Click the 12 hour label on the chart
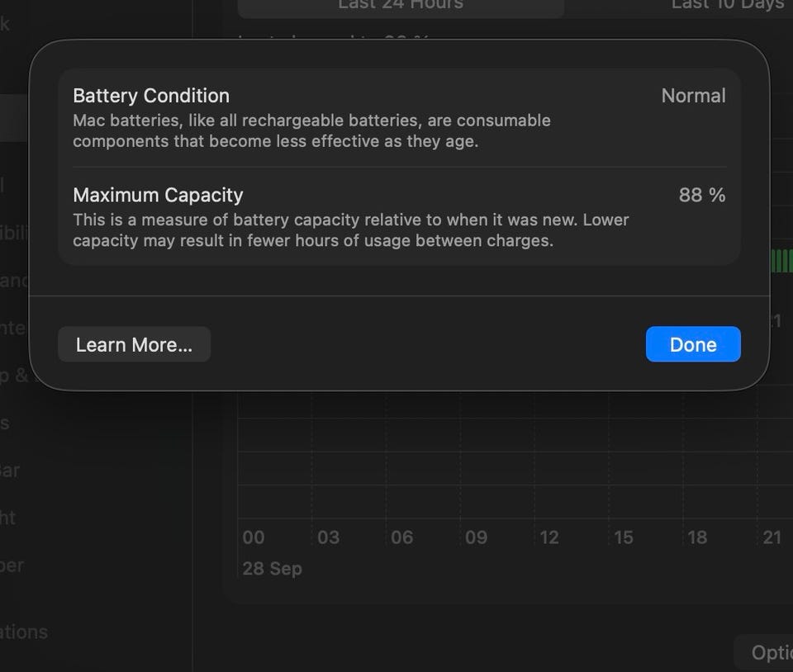 click(x=549, y=537)
